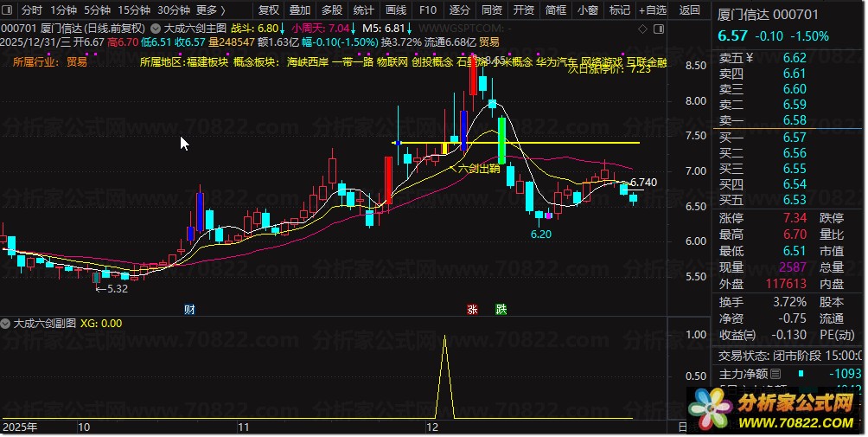
Task: Click the ¥ icon beside 卖五
Action: 750,58
